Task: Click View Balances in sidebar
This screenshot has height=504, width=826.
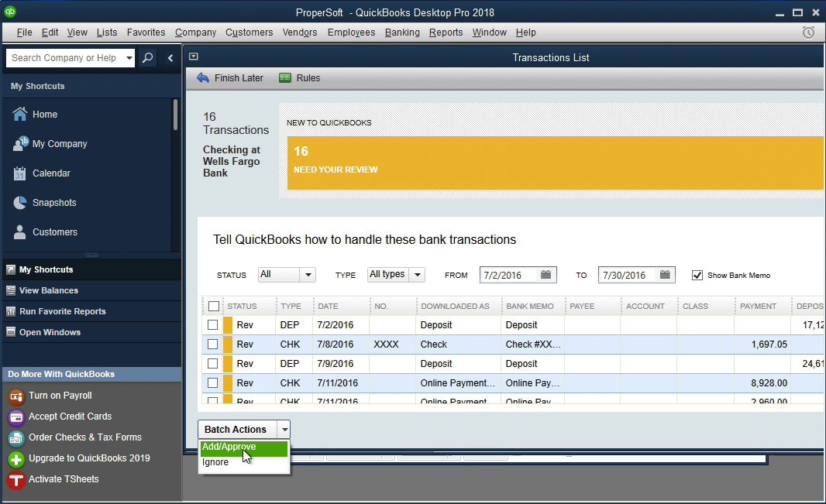Action: coord(49,290)
